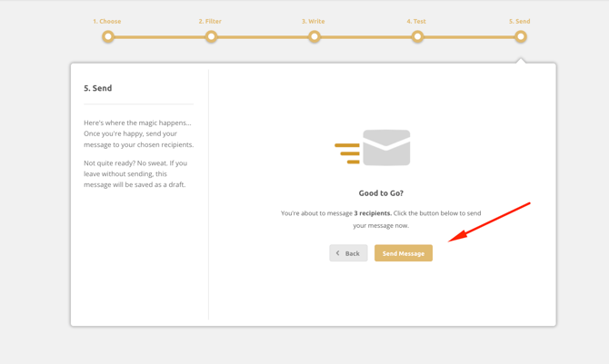Click the "5. Send" sidebar heading
The width and height of the screenshot is (609, 364).
(98, 88)
